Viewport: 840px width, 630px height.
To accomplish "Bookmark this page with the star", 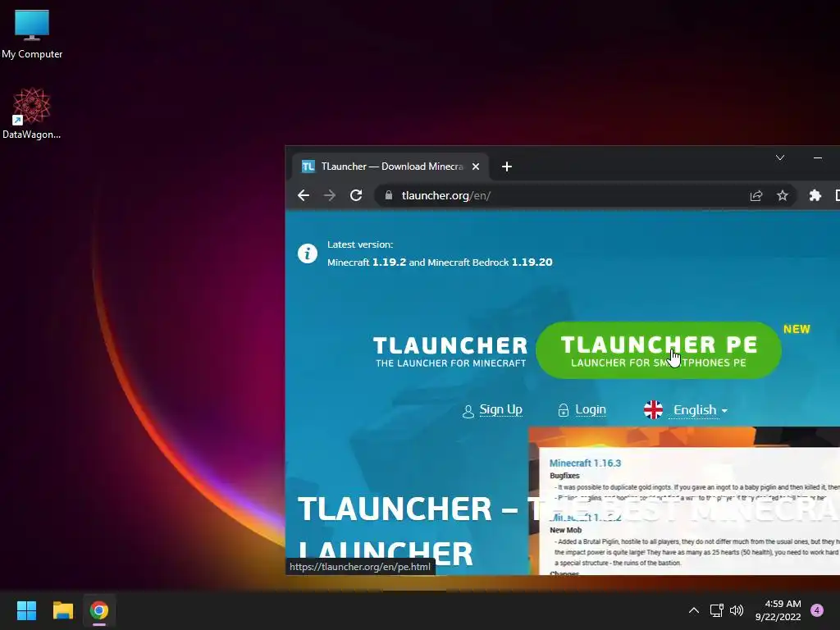I will (782, 195).
